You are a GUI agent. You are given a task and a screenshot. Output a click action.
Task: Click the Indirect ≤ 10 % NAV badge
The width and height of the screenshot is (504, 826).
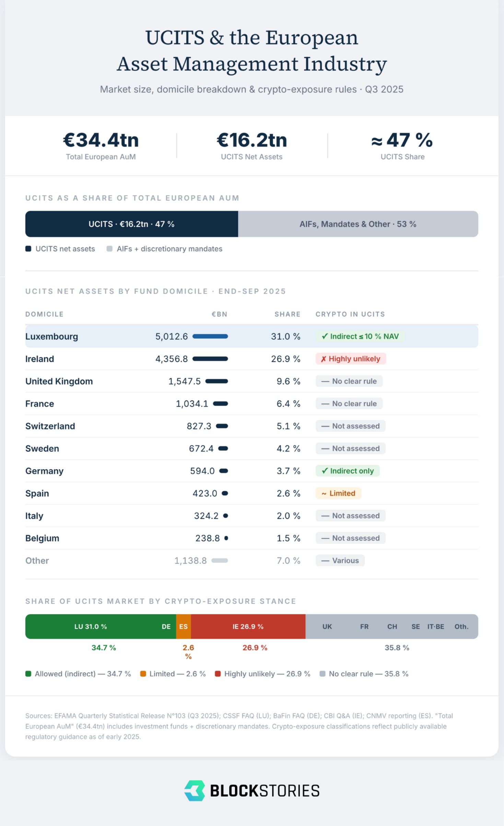pos(360,336)
